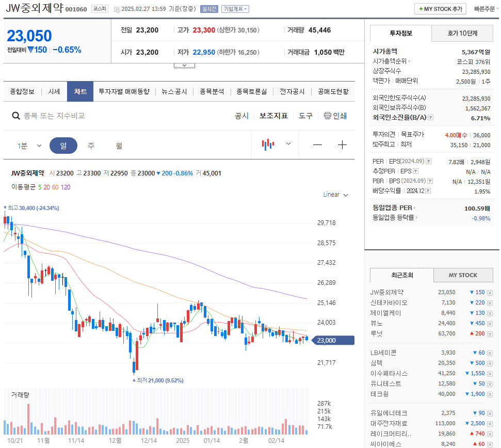501x448 pixels.
Task: Zoom in on the chart with plus icon
Action: (x=342, y=145)
